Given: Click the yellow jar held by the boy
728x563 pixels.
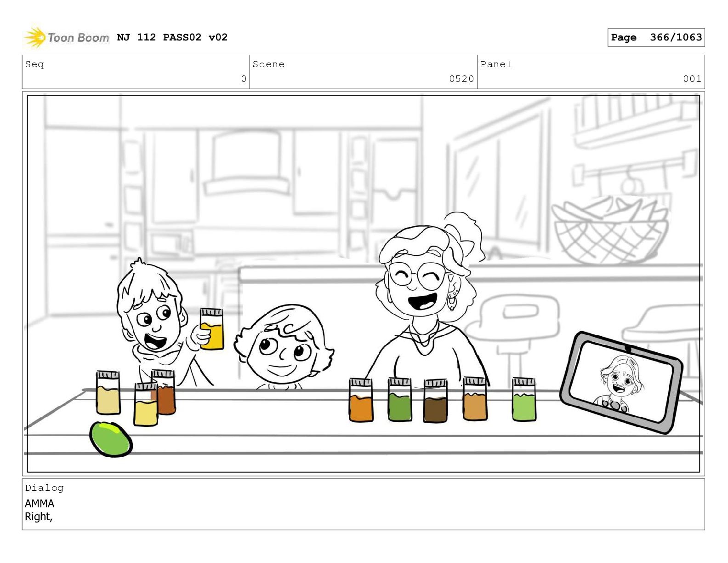Looking at the screenshot, I should point(211,329).
